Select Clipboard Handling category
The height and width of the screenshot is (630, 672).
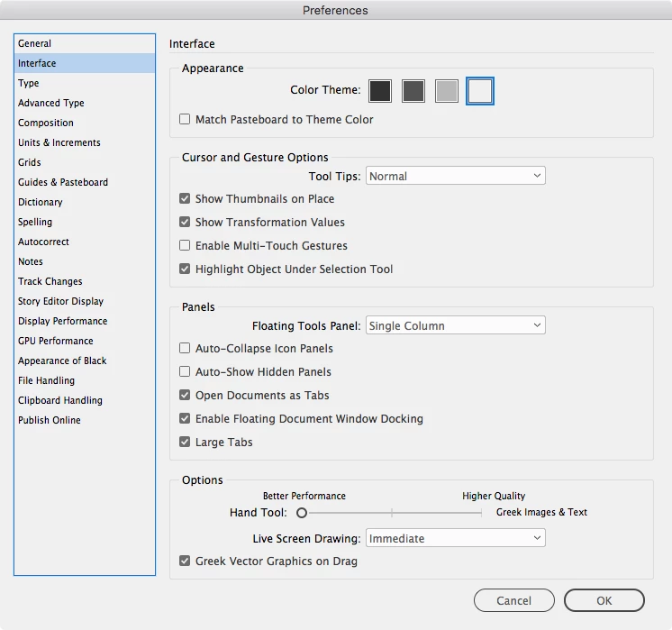(85, 400)
